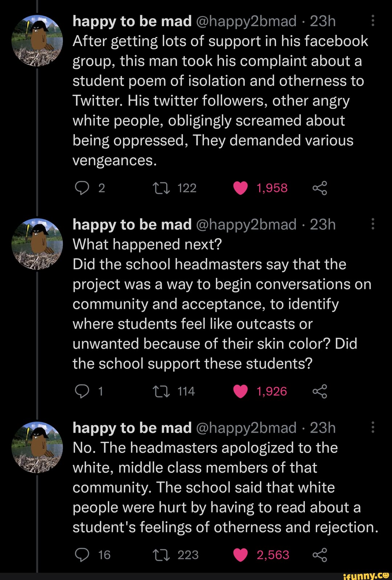Open more options for the third tweet
This screenshot has width=392, height=580.
pyautogui.click(x=373, y=428)
